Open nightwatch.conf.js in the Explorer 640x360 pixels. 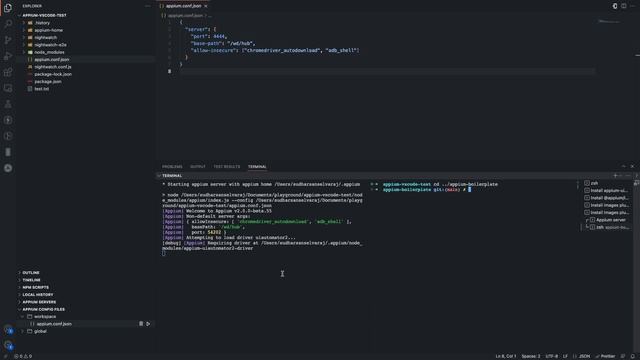(86, 67)
